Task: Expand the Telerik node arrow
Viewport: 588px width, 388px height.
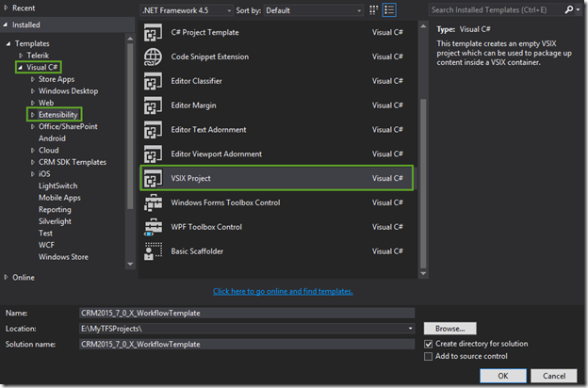Action: [x=21, y=56]
